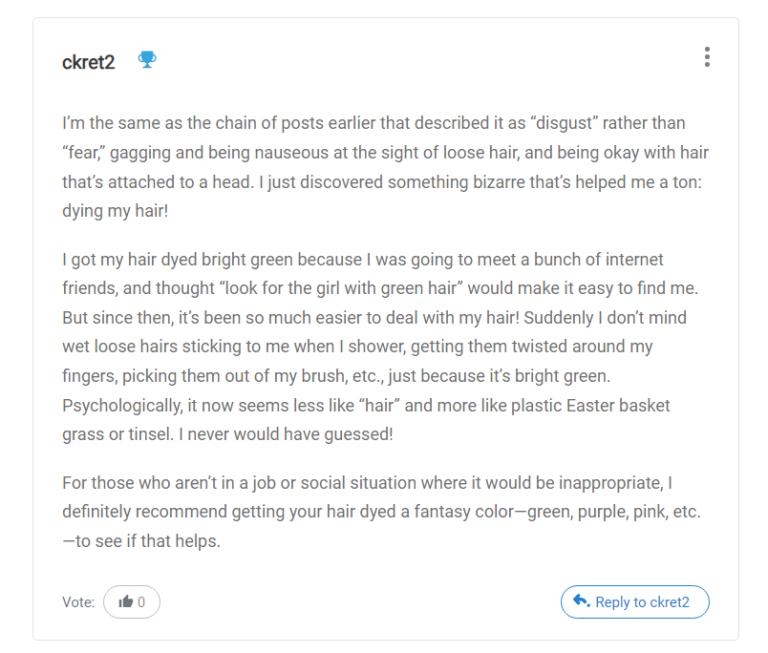Click the trophy badge next to ckret2

coord(147,60)
